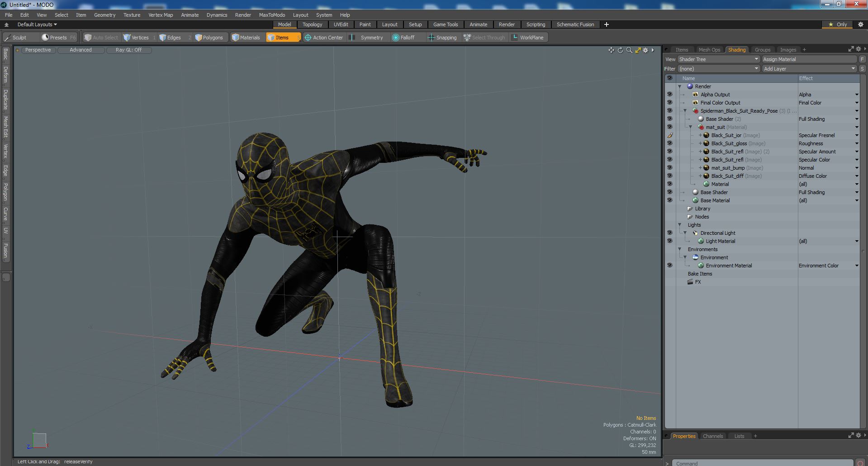Click into the Command input field
The width and height of the screenshot is (868, 466).
[x=762, y=463]
